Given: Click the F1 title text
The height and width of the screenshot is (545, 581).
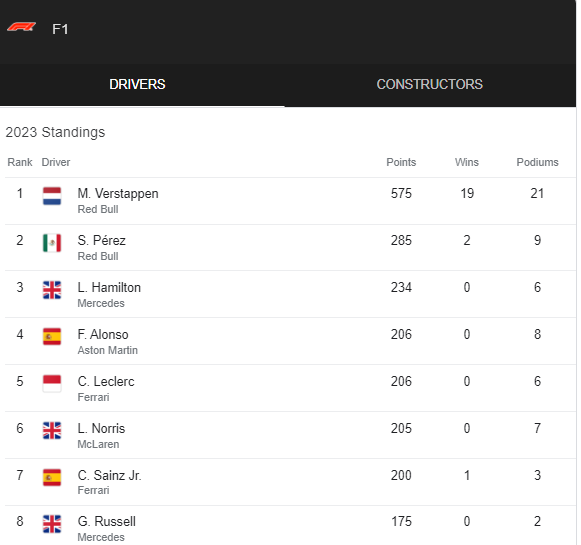Looking at the screenshot, I should tap(60, 29).
